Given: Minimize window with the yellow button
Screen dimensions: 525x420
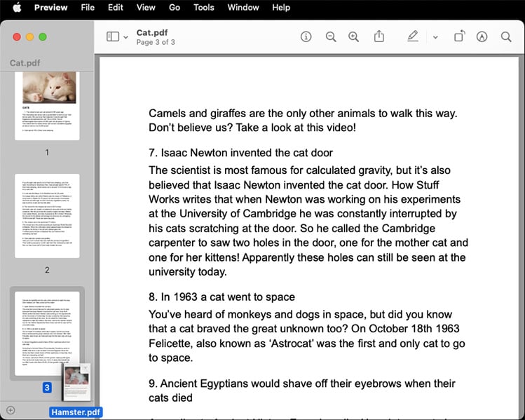Looking at the screenshot, I should (30, 37).
